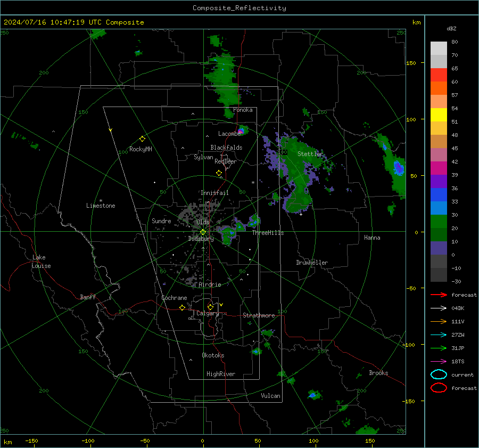Viewport: 479px width, 448px height.
Task: Click the Olds city label
Action: click(x=203, y=222)
